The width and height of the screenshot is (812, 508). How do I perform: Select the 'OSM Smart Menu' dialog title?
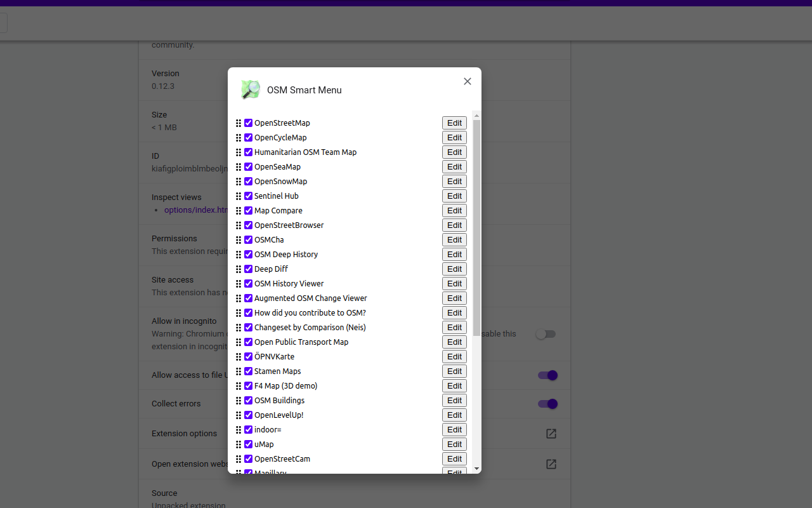pyautogui.click(x=304, y=90)
